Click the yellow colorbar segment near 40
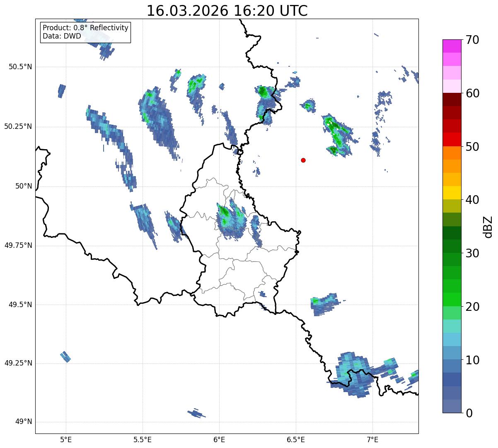Viewport: 498px width, 448px height. coord(452,193)
